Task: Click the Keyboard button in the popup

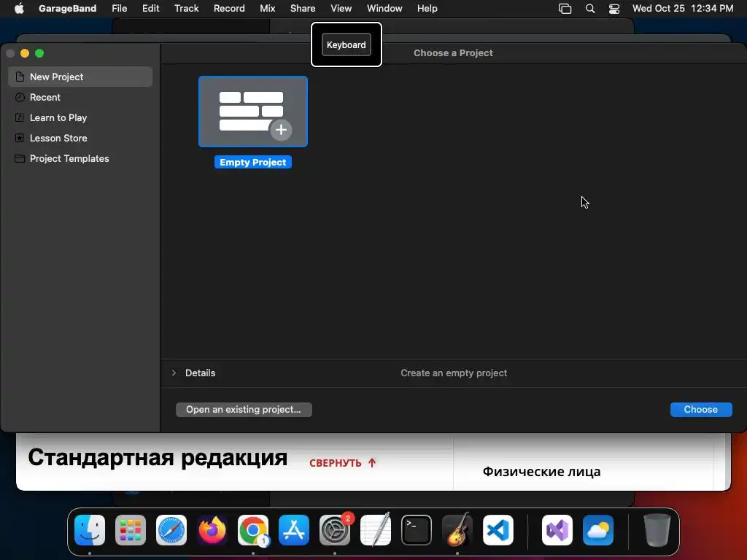Action: [x=347, y=44]
